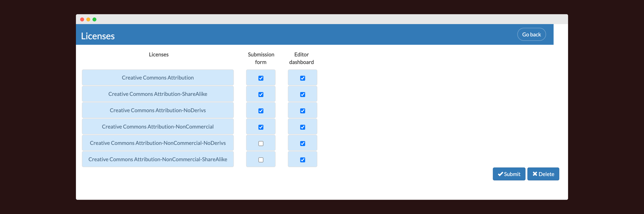Select the Attribution-NonCommercial-ShareAlike license row
Screen dimensions: 644x214
[x=158, y=159]
